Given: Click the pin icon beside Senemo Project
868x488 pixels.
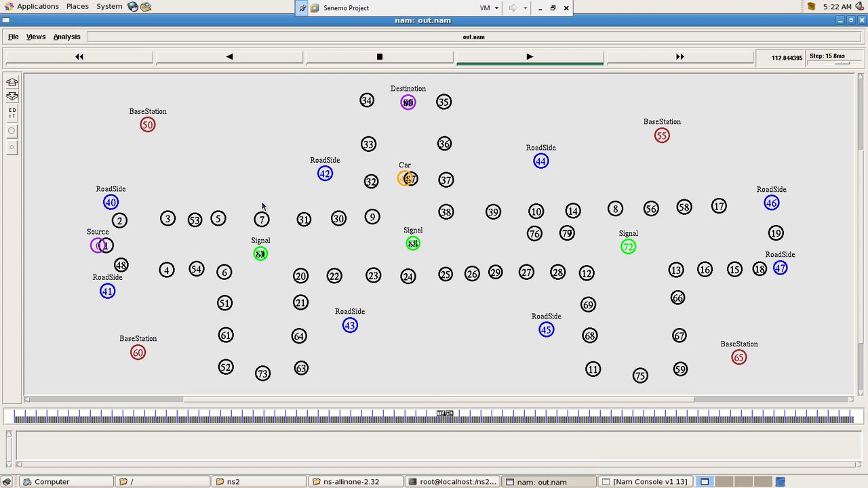Looking at the screenshot, I should tap(302, 8).
